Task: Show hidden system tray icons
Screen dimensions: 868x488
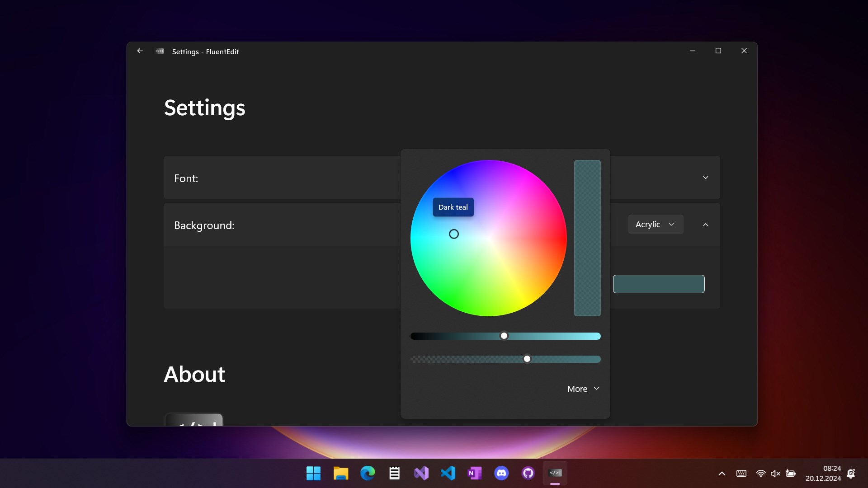Action: click(722, 474)
